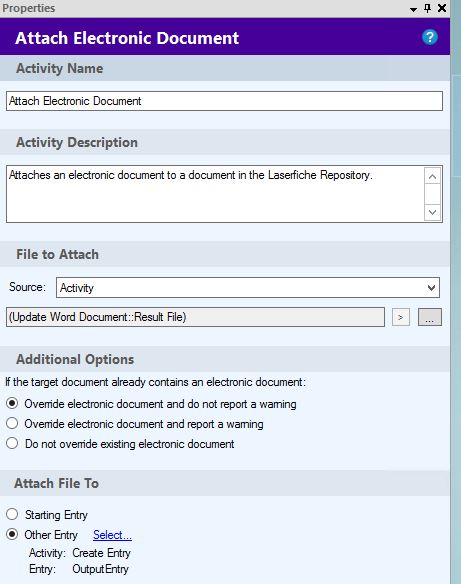The height and width of the screenshot is (584, 461).
Task: Choose Do not override existing electronic document
Action: coord(12,443)
